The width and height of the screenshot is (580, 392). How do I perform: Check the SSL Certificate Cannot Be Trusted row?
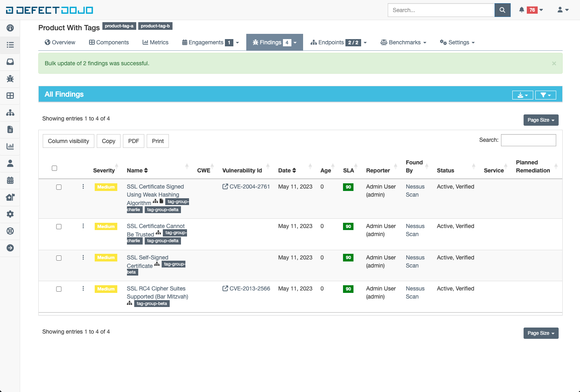59,226
